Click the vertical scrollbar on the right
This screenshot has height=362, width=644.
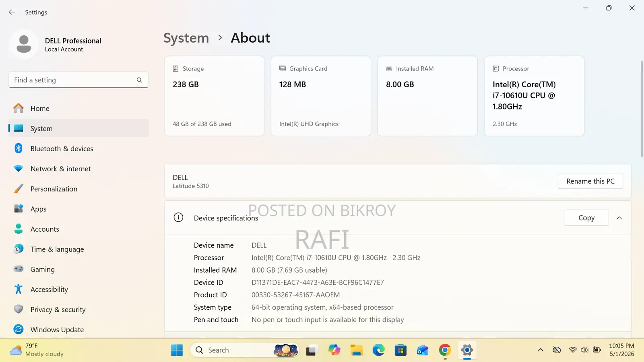[642, 109]
